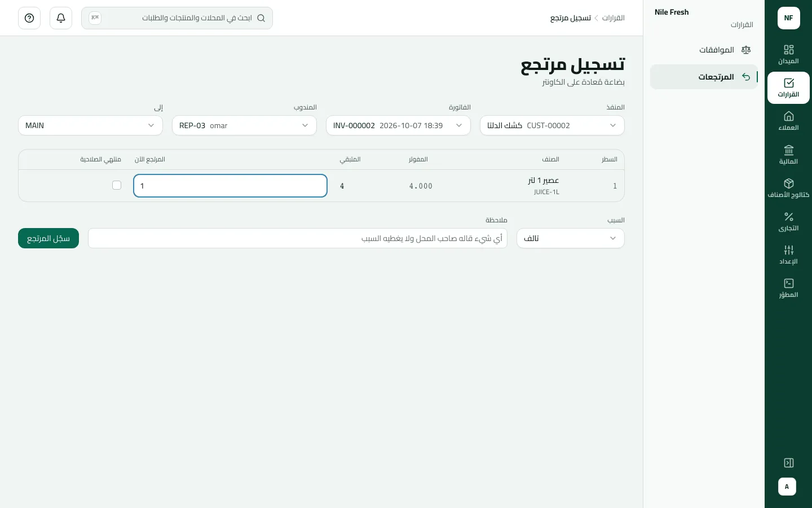Click the القرارات breadcrumb link

pyautogui.click(x=614, y=18)
